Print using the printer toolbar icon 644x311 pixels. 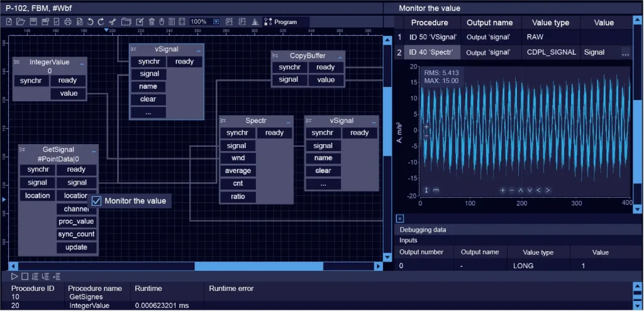click(x=68, y=22)
